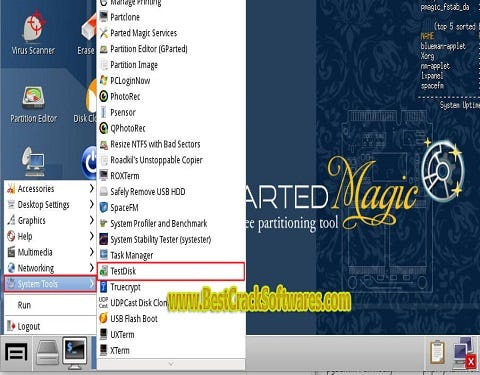Select System Tools in the main menu
Image resolution: width=480 pixels, height=375 pixels.
pyautogui.click(x=50, y=284)
